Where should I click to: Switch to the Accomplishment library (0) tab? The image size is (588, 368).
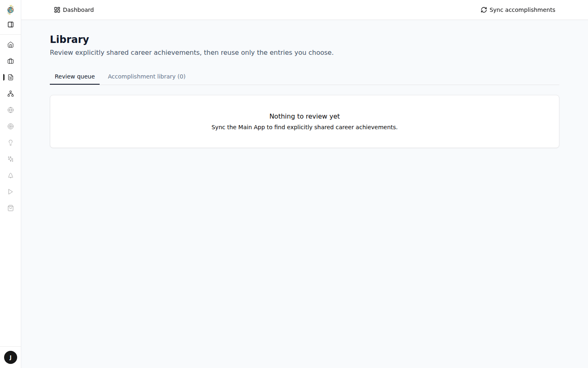(x=147, y=76)
